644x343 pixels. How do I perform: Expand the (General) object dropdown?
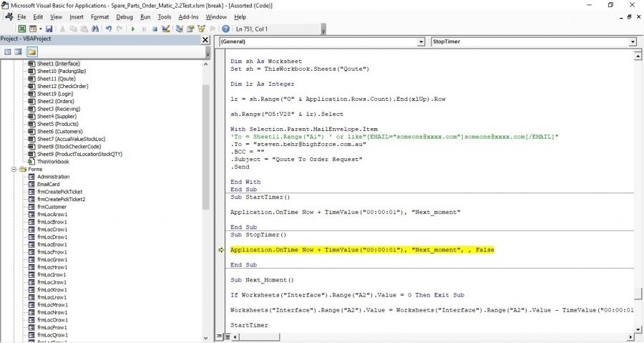pyautogui.click(x=421, y=42)
